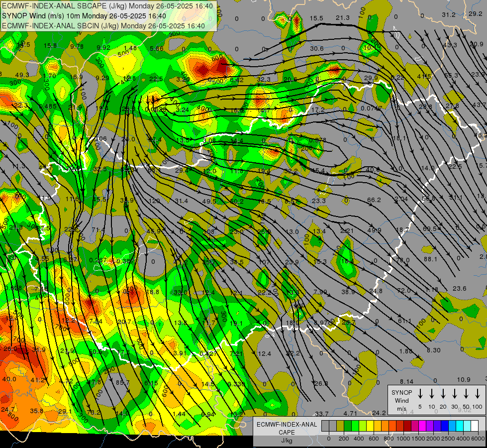Click the '4000' legend tick label
This screenshot has width=487, height=448.
click(x=463, y=439)
